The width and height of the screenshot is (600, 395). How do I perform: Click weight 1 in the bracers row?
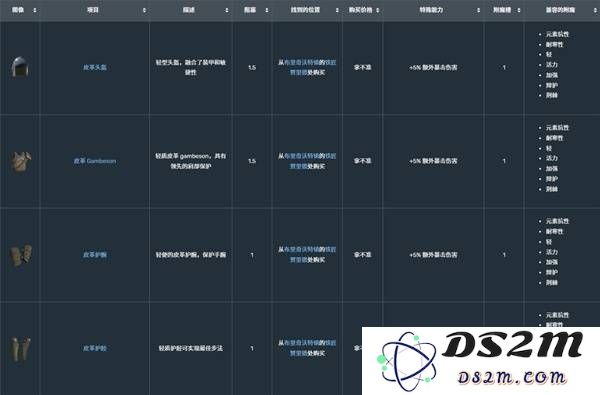pyautogui.click(x=252, y=255)
